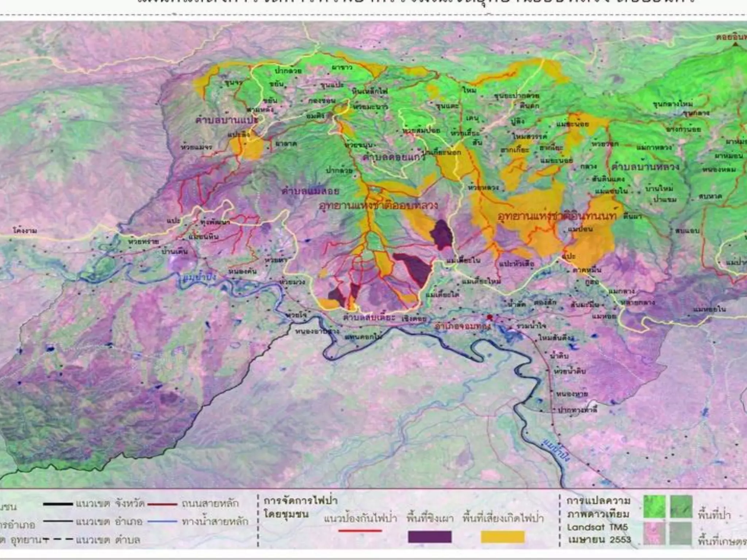This screenshot has height=560, width=747.
Task: Click the red firebreak line legend symbol
Action: click(x=360, y=531)
